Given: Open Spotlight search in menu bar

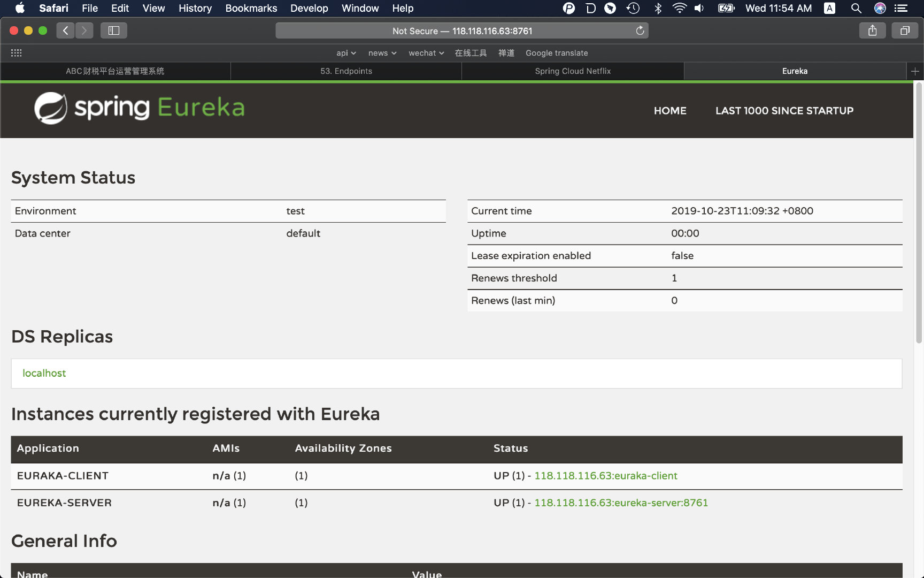Looking at the screenshot, I should coord(856,8).
